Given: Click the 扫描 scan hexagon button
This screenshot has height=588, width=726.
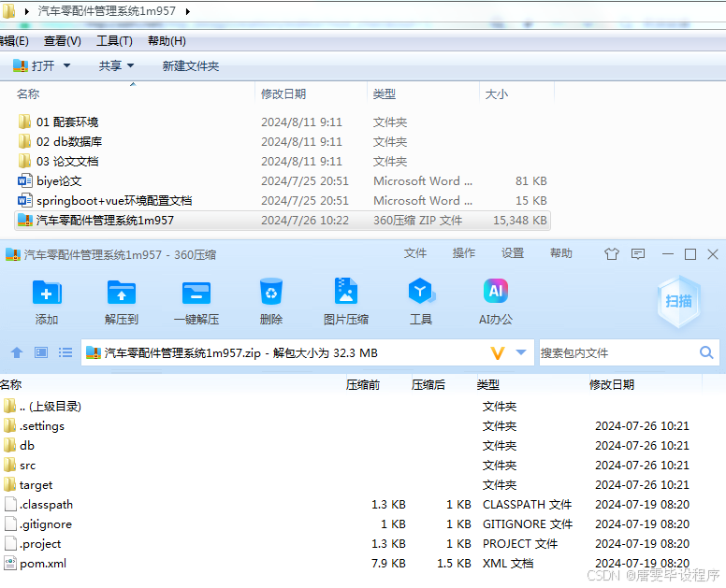Looking at the screenshot, I should (678, 302).
